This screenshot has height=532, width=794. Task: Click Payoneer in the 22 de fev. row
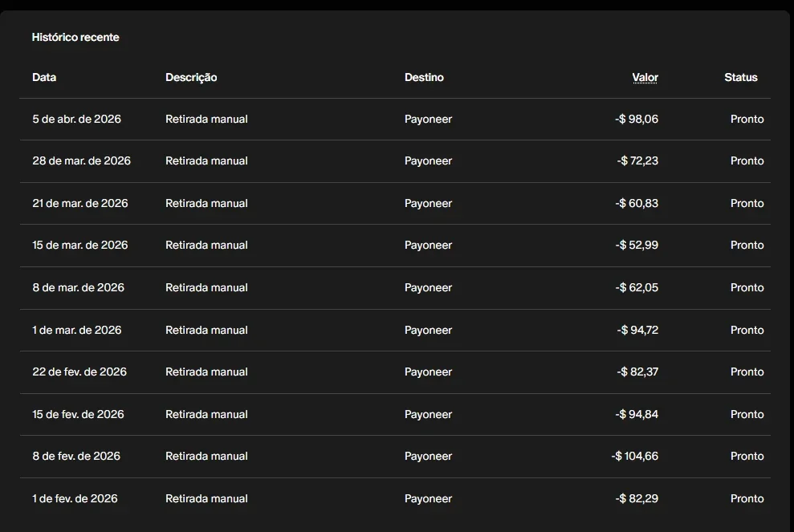point(428,372)
